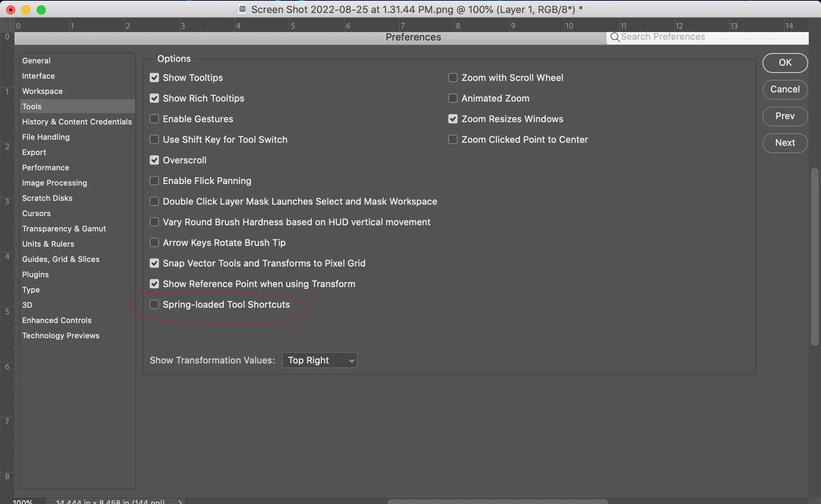
Task: Uncheck the Overscroll option
Action: coord(154,160)
